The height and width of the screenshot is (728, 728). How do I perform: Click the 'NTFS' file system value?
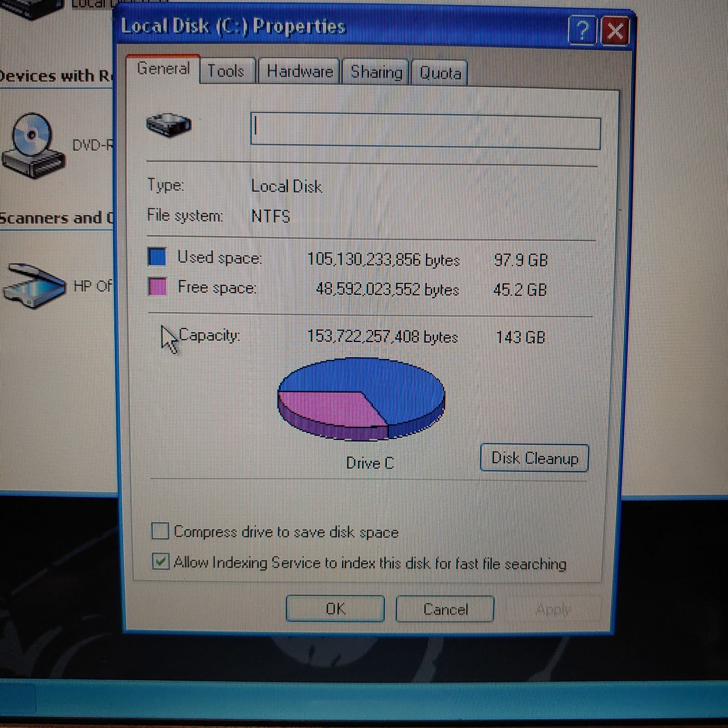coord(271,216)
